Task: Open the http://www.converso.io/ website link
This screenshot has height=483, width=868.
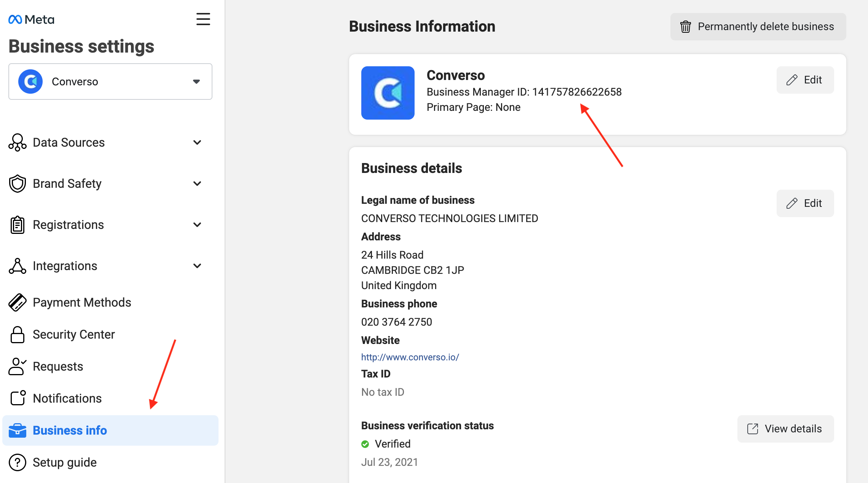Action: (x=410, y=357)
